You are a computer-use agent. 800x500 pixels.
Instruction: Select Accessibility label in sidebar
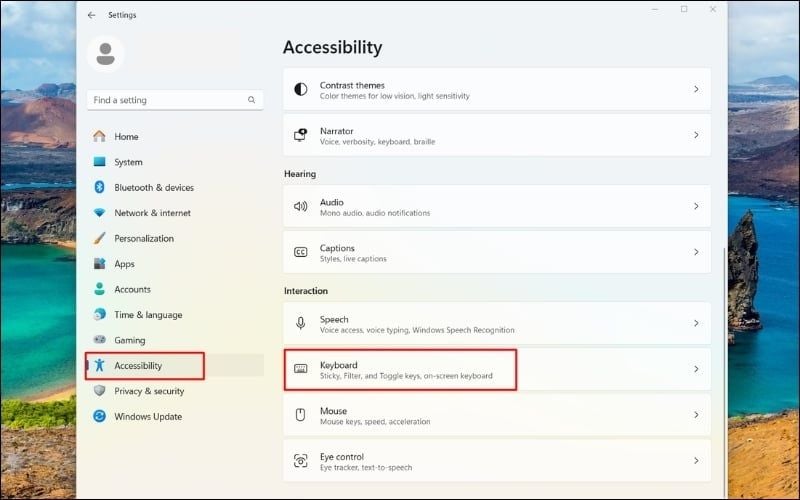point(138,366)
